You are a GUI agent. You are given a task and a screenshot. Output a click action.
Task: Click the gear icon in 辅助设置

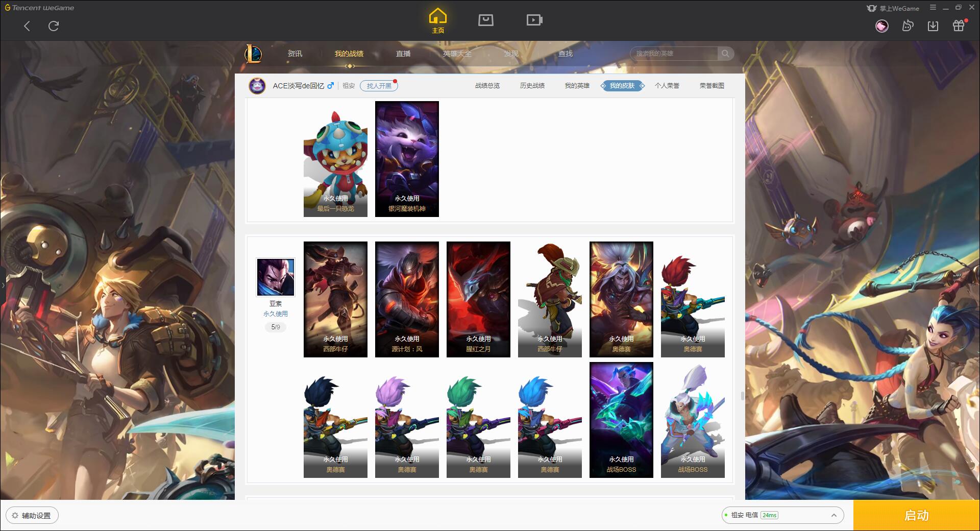click(x=15, y=516)
